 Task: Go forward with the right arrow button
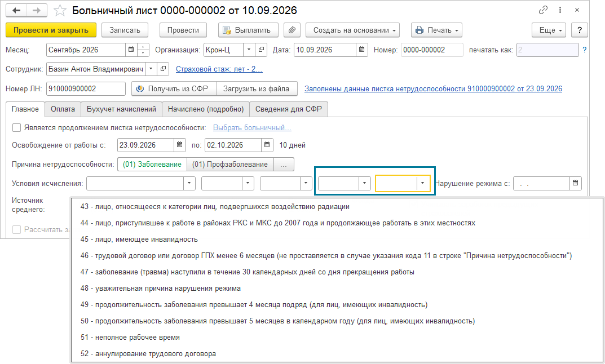(37, 10)
